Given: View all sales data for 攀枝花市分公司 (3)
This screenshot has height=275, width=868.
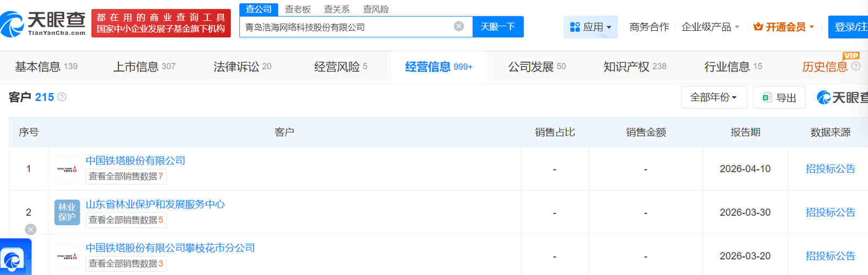Looking at the screenshot, I should point(126,263).
